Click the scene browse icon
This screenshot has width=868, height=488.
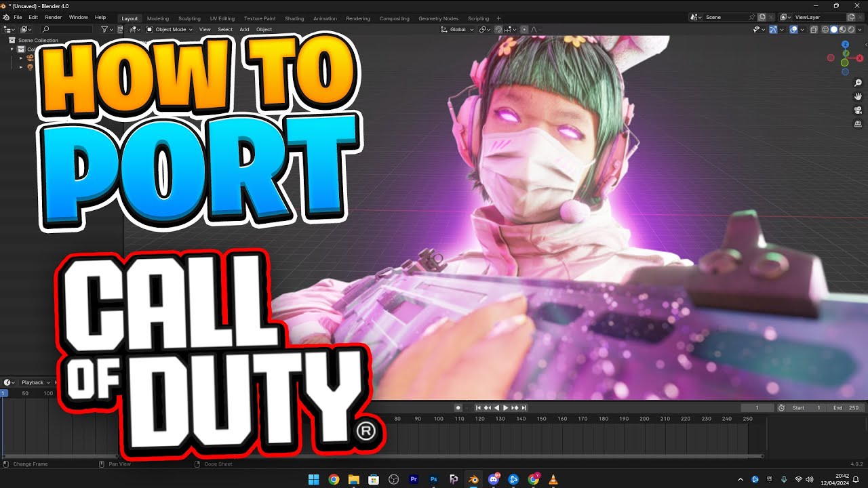coord(695,17)
